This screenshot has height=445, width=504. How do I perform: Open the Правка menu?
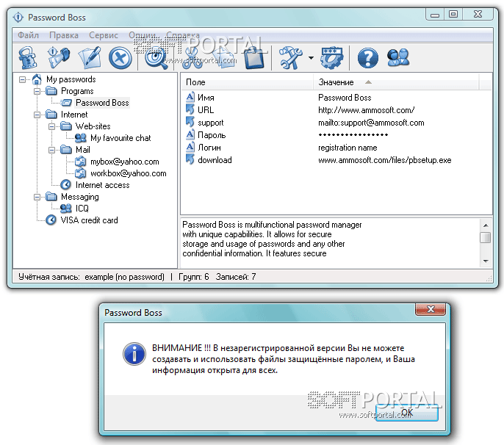pos(64,35)
